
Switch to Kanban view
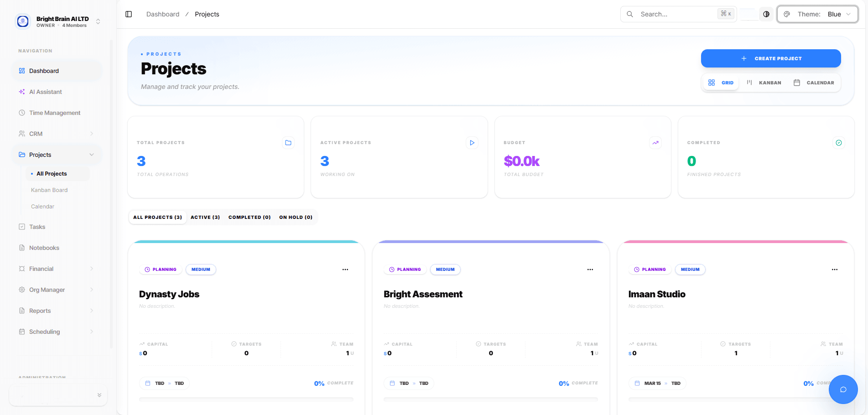coord(764,83)
